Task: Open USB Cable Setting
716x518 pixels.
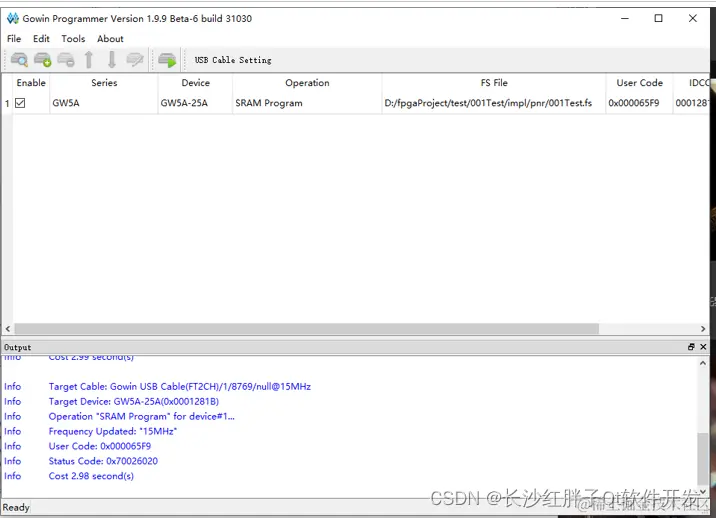Action: coord(233,60)
